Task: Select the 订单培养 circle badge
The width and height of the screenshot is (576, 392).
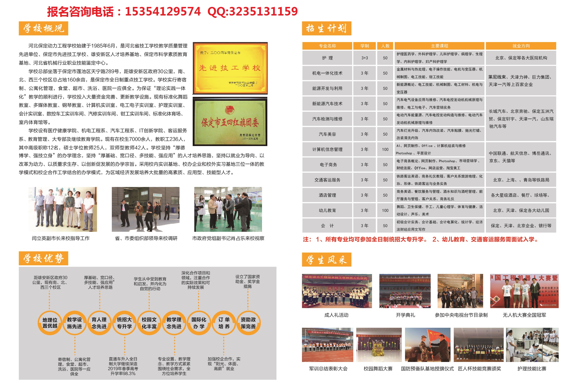Action: click(224, 323)
